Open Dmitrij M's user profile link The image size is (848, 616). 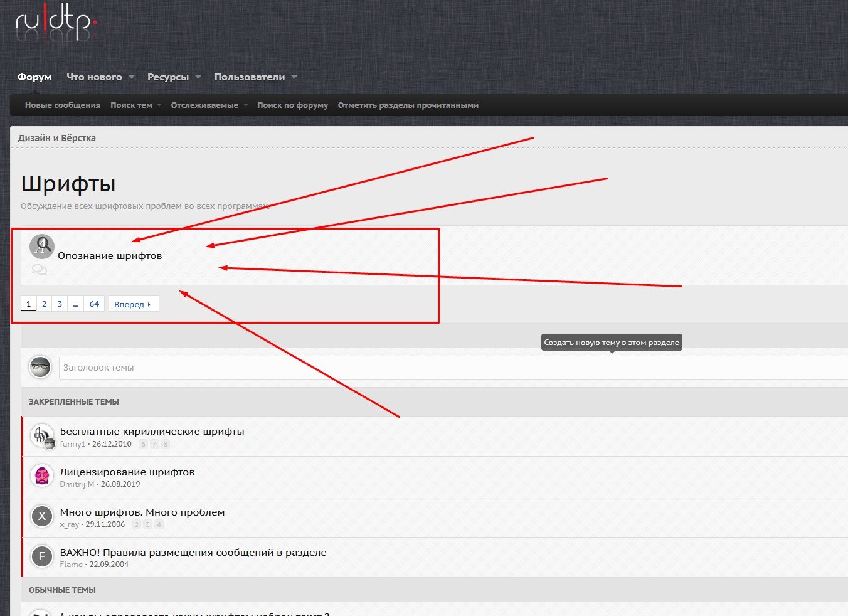pyautogui.click(x=77, y=484)
